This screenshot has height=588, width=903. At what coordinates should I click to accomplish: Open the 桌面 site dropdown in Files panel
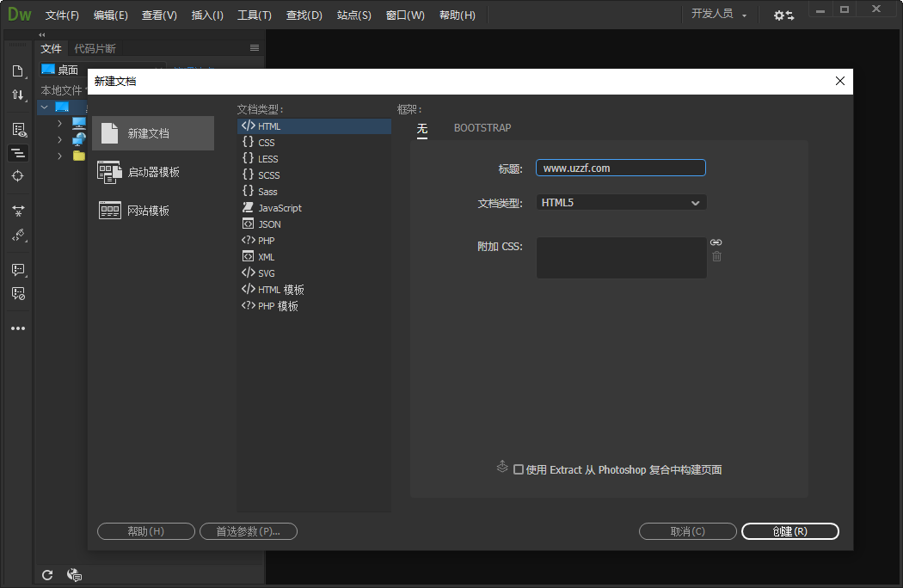(102, 70)
